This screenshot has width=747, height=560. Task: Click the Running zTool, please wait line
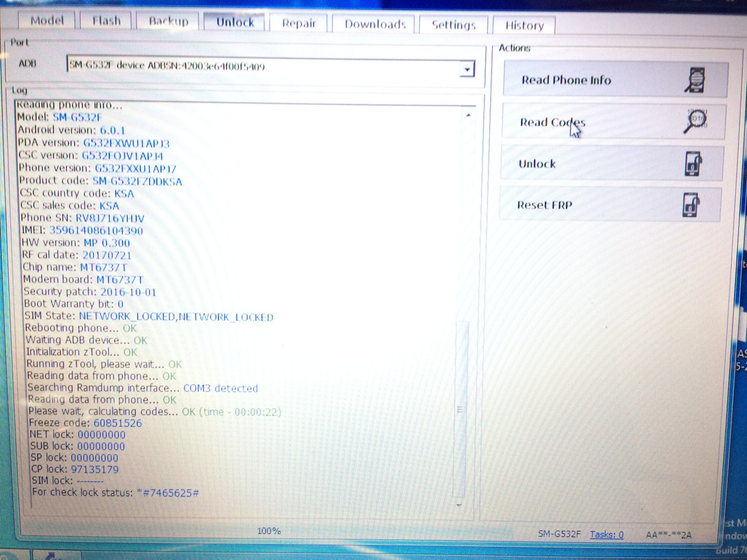104,364
